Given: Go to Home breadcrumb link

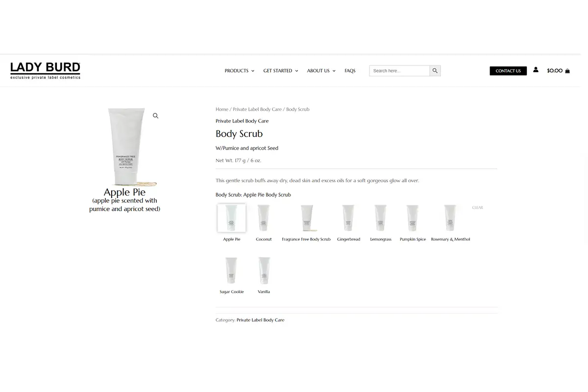Looking at the screenshot, I should click(222, 109).
